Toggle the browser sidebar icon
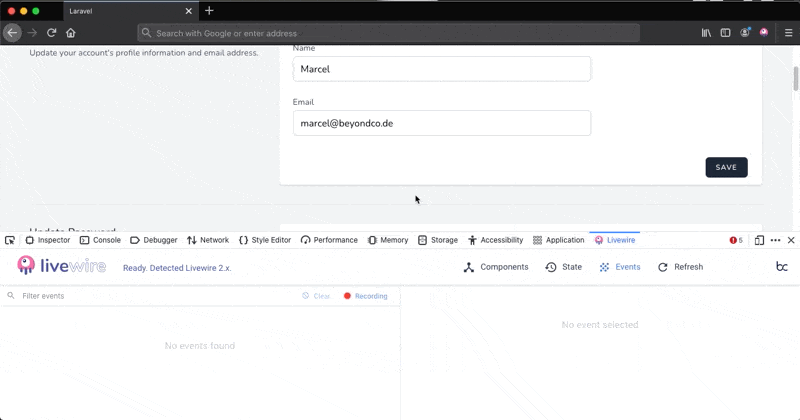Viewport: 800px width, 420px height. 725,33
